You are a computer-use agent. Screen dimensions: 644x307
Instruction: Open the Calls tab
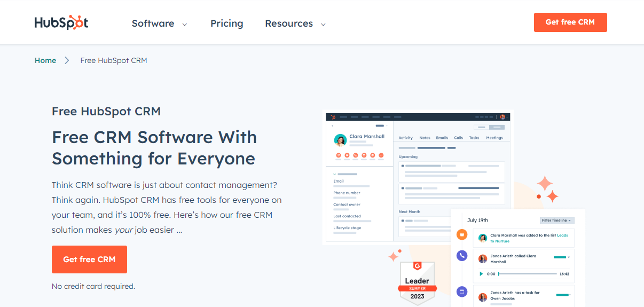click(459, 138)
